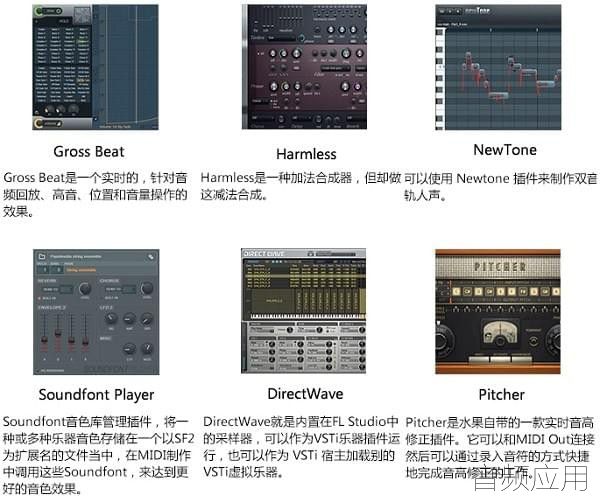Click the text '可以使用 Newtone 插件来制作双音'
600x502 pixels.
[501, 179]
